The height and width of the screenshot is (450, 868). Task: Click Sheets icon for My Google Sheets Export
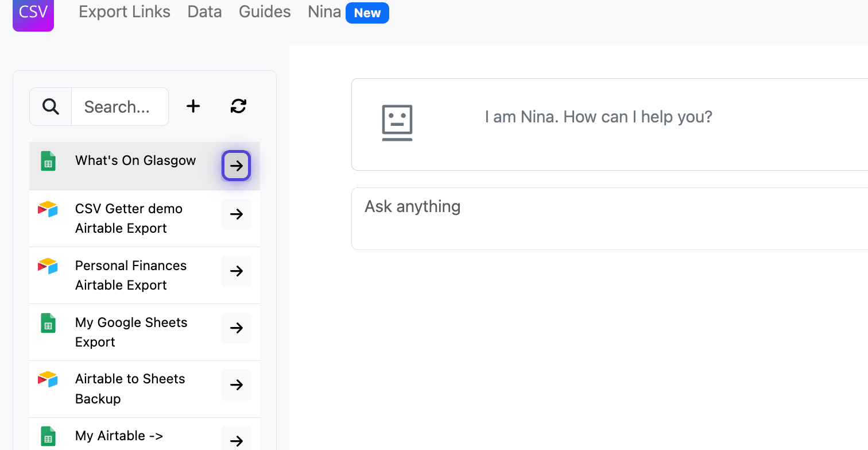48,324
